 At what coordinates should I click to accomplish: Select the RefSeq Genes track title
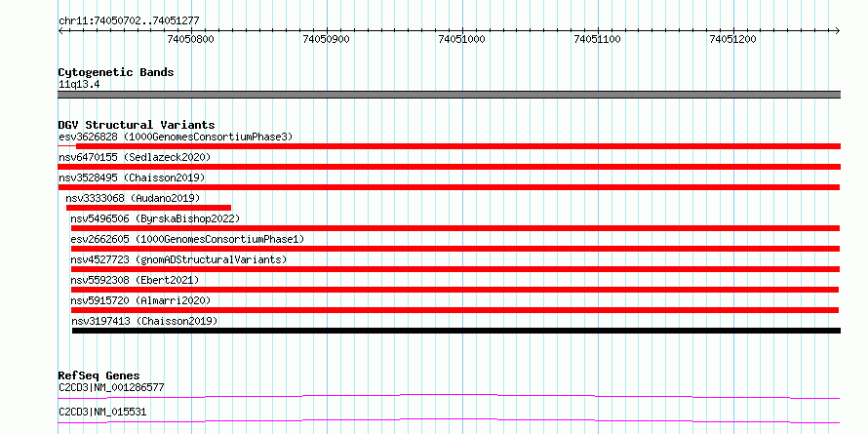[99, 376]
